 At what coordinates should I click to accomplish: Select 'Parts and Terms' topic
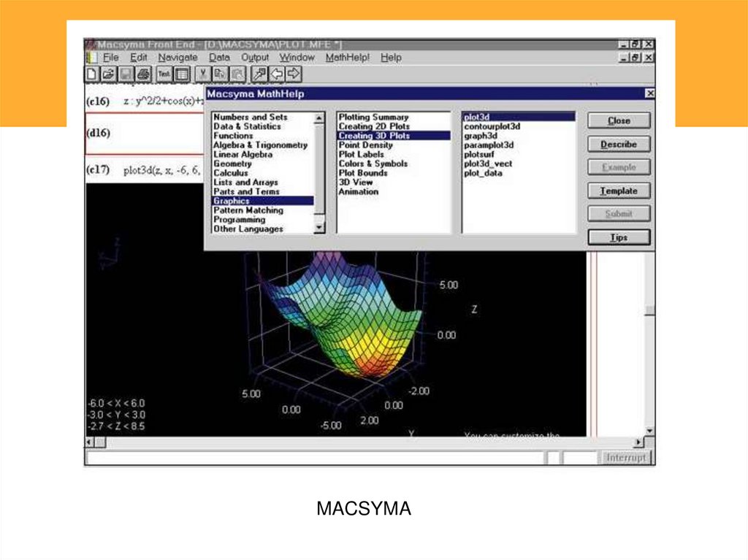click(246, 191)
